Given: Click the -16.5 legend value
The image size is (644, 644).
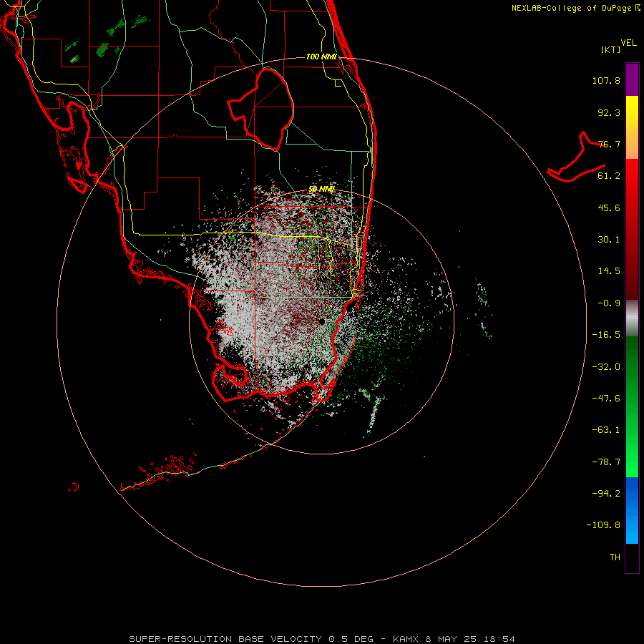Looking at the screenshot, I should (606, 335).
